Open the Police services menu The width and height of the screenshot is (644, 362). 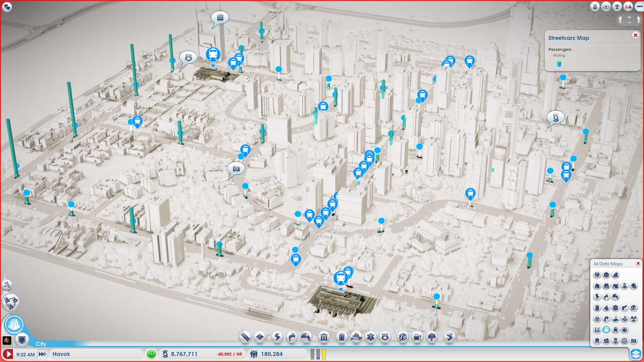tap(384, 336)
